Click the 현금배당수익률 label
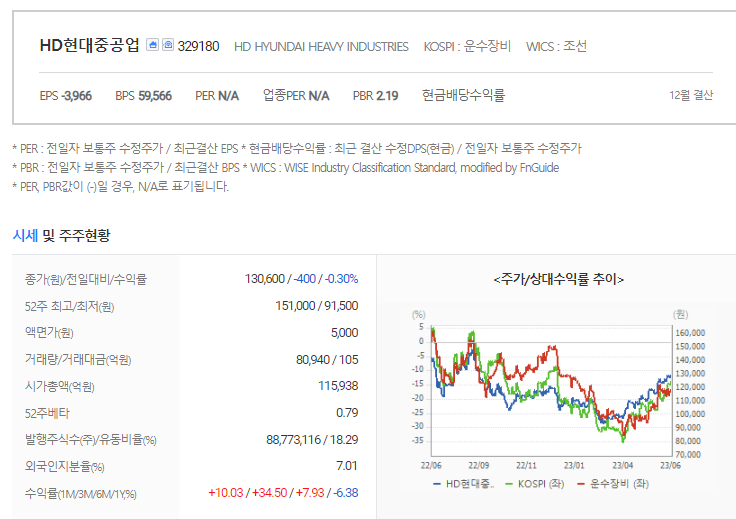This screenshot has height=519, width=736. (x=463, y=95)
